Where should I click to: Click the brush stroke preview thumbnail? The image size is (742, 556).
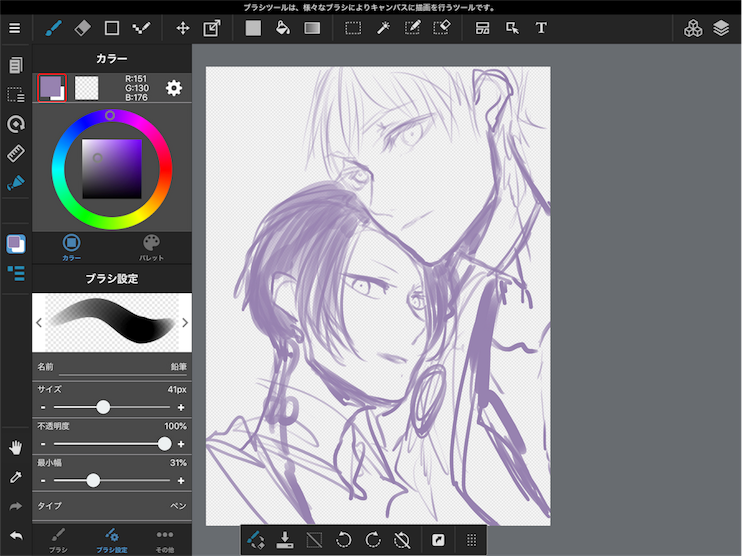point(112,322)
